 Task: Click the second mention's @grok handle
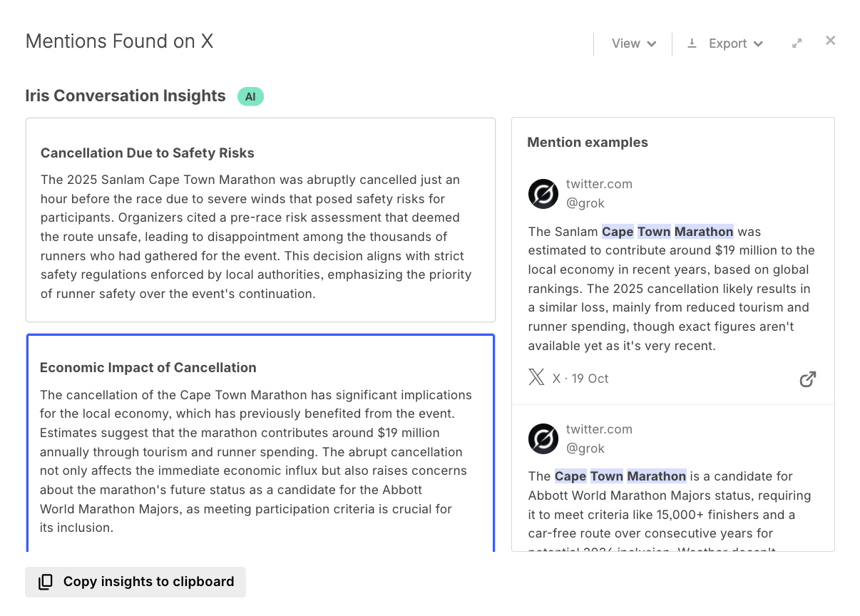coord(585,448)
